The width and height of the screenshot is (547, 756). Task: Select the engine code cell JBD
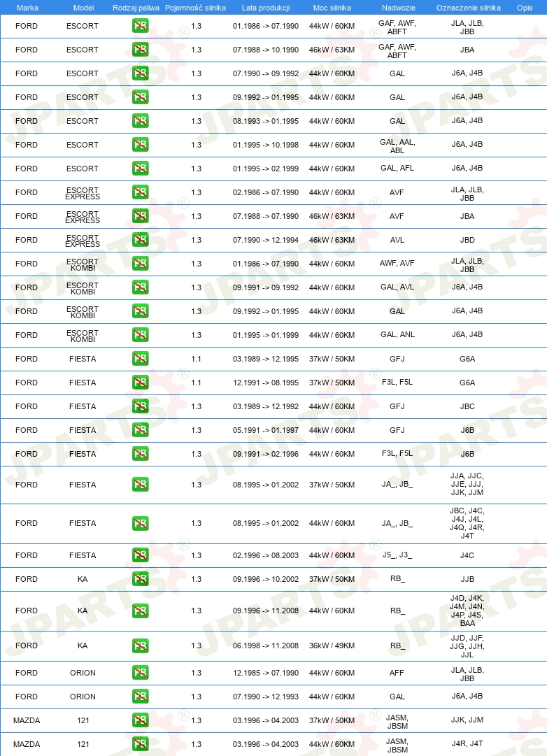pyautogui.click(x=467, y=240)
